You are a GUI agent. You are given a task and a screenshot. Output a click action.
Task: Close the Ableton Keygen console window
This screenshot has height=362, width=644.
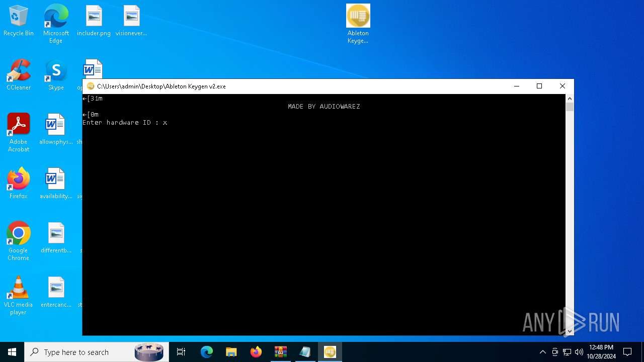[x=562, y=86]
